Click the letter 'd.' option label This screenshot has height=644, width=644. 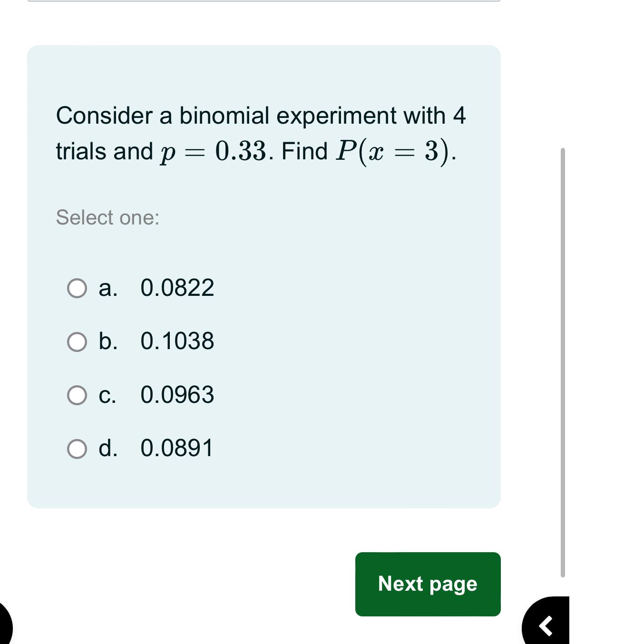pyautogui.click(x=108, y=448)
